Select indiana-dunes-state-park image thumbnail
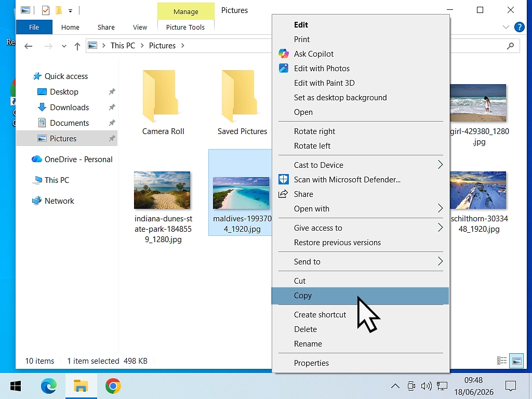This screenshot has width=532, height=399. click(162, 190)
